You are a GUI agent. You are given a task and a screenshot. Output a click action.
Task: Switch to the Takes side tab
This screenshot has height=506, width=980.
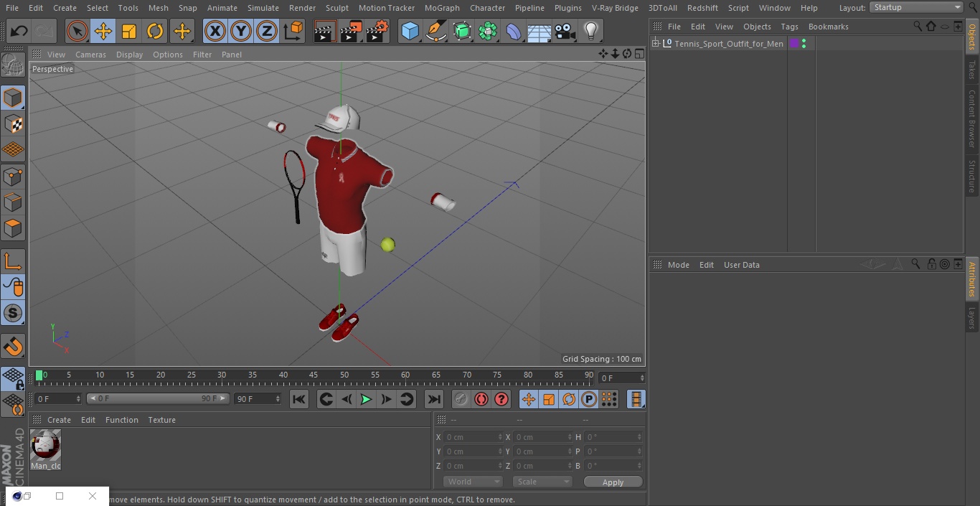pyautogui.click(x=972, y=70)
